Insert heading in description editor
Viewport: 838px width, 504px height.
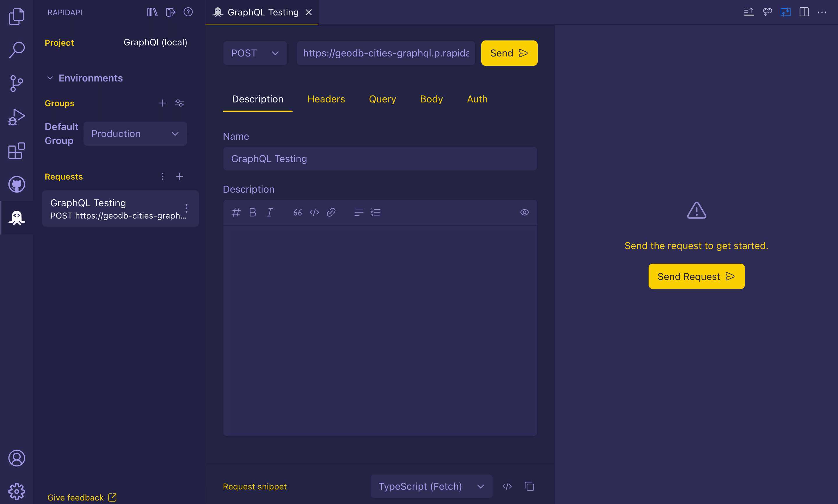(236, 212)
